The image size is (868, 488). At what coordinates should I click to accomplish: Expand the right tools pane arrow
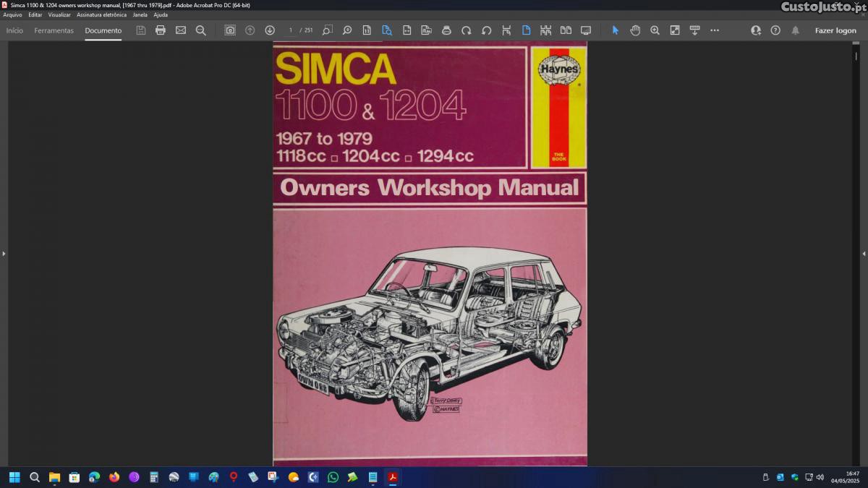pyautogui.click(x=864, y=254)
